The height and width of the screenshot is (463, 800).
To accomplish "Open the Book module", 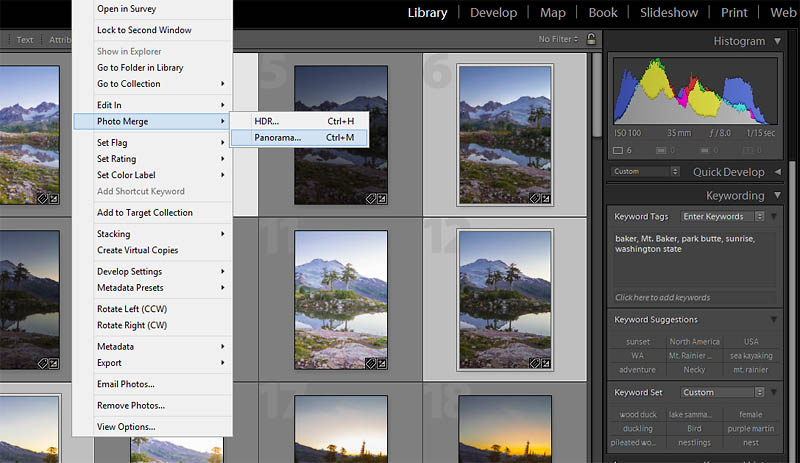I will 603,13.
